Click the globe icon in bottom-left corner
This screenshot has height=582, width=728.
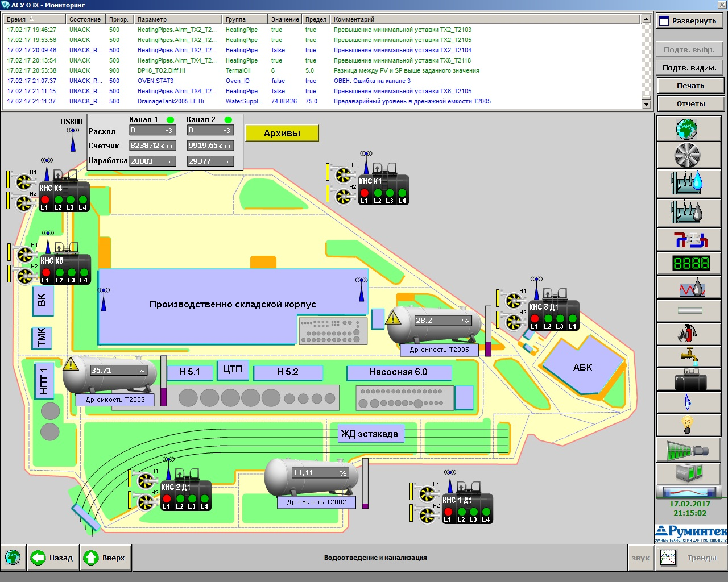(13, 558)
